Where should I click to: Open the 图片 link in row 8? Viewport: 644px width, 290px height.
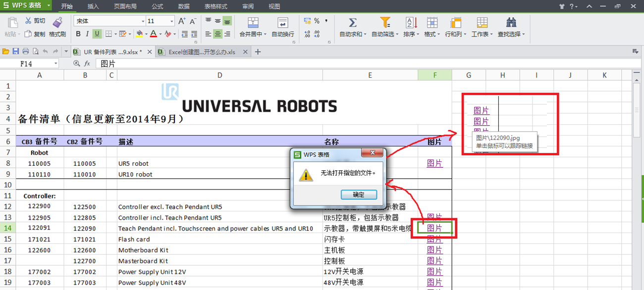pyautogui.click(x=434, y=163)
